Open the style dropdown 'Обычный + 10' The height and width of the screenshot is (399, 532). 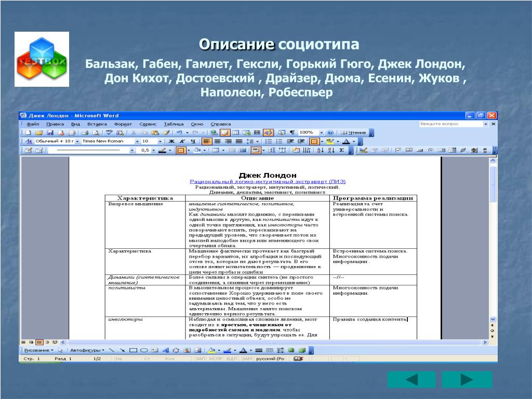click(x=77, y=141)
